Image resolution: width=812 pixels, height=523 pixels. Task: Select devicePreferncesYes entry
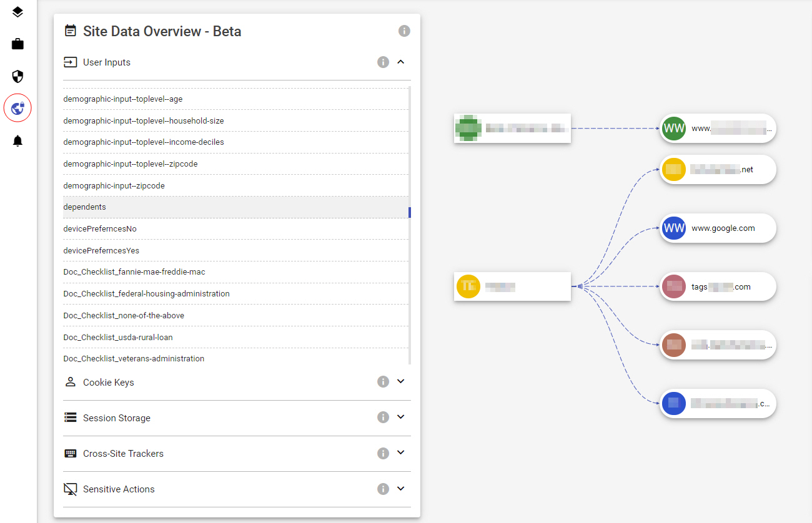click(236, 250)
